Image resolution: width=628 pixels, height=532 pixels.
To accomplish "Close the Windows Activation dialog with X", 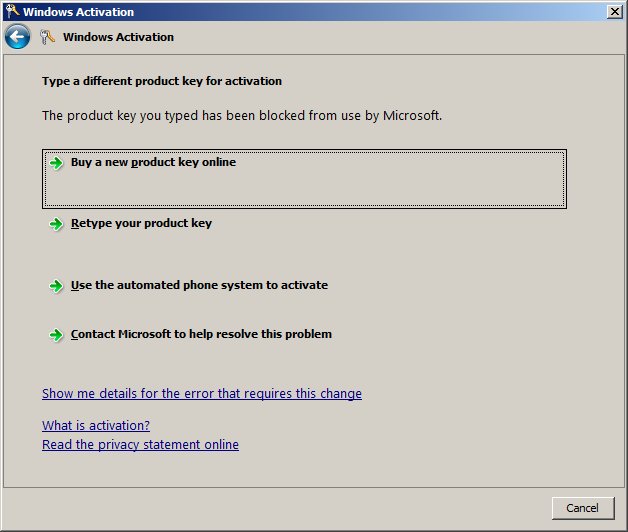I will 613,12.
